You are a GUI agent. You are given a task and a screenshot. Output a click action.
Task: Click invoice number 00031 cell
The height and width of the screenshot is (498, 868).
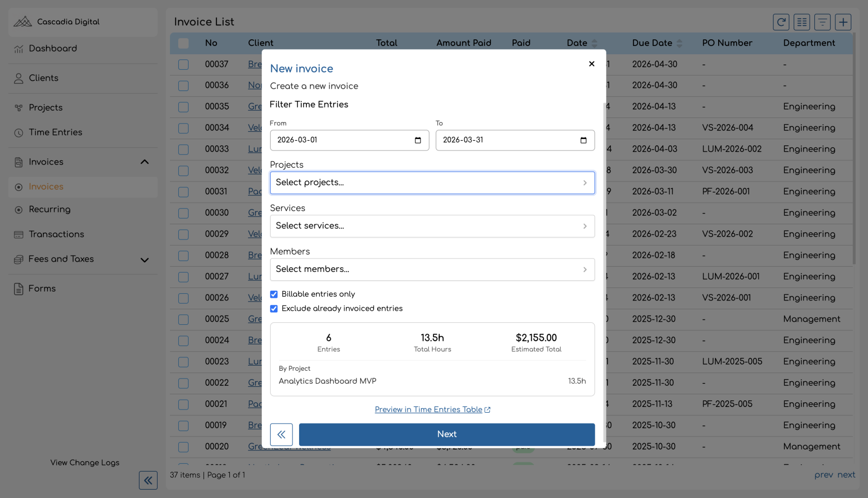tap(216, 191)
